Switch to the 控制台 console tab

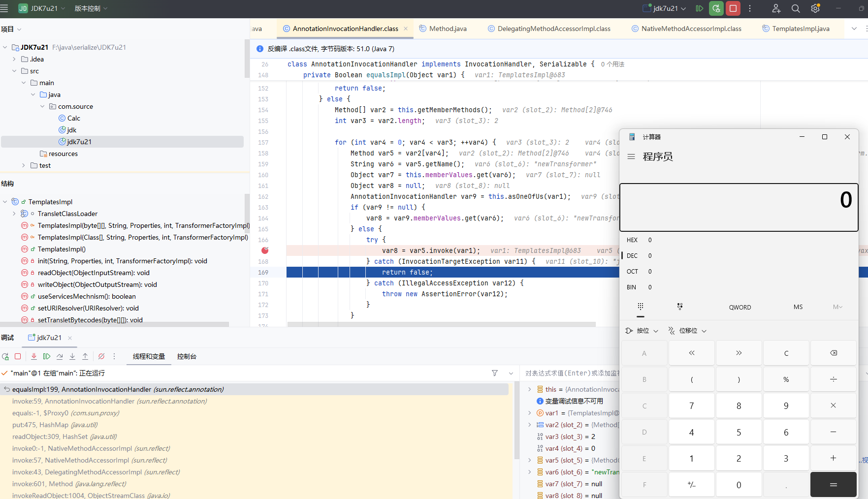pyautogui.click(x=187, y=356)
